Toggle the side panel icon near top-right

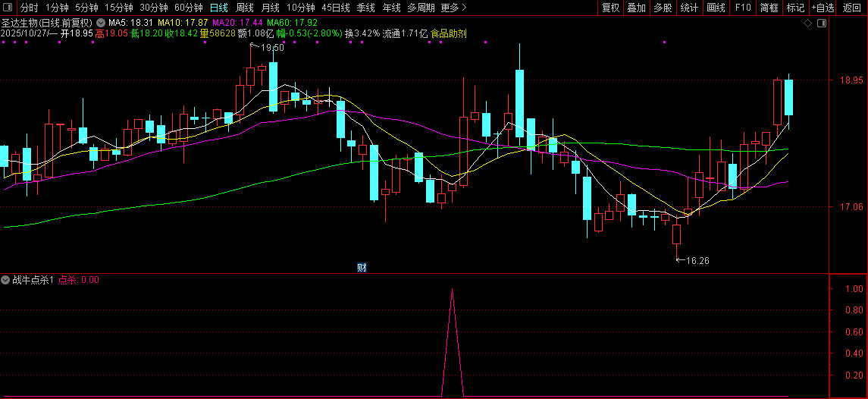click(821, 24)
